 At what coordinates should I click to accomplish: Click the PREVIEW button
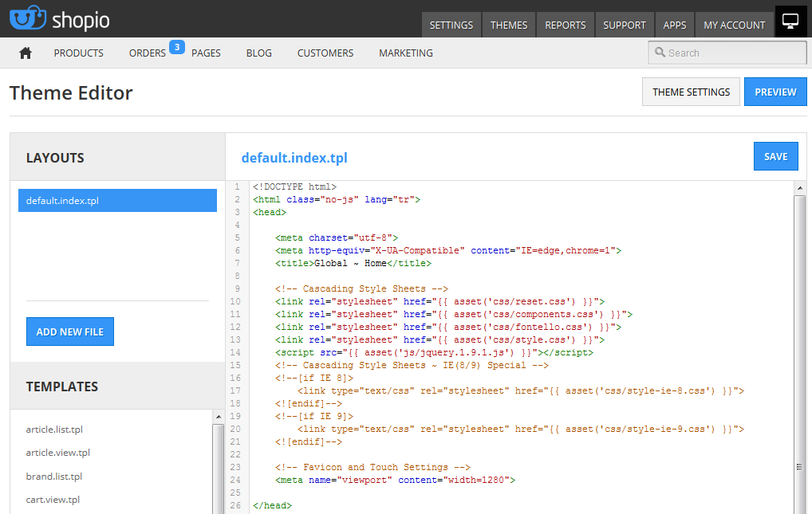pyautogui.click(x=775, y=92)
